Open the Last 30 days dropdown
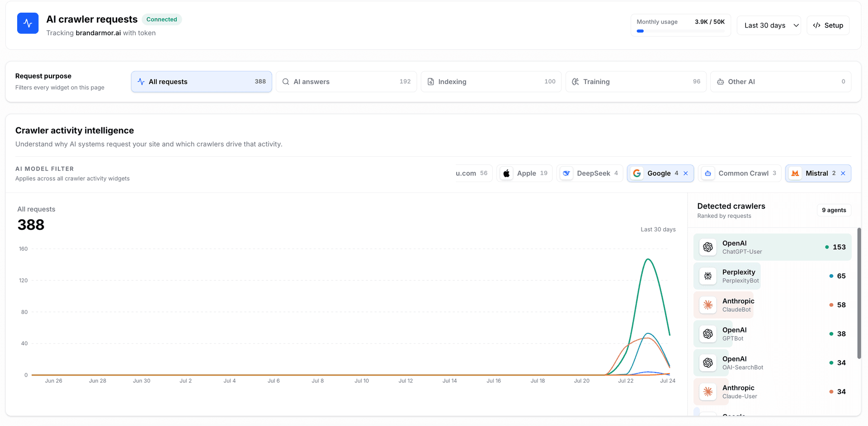The width and height of the screenshot is (868, 426). (769, 25)
